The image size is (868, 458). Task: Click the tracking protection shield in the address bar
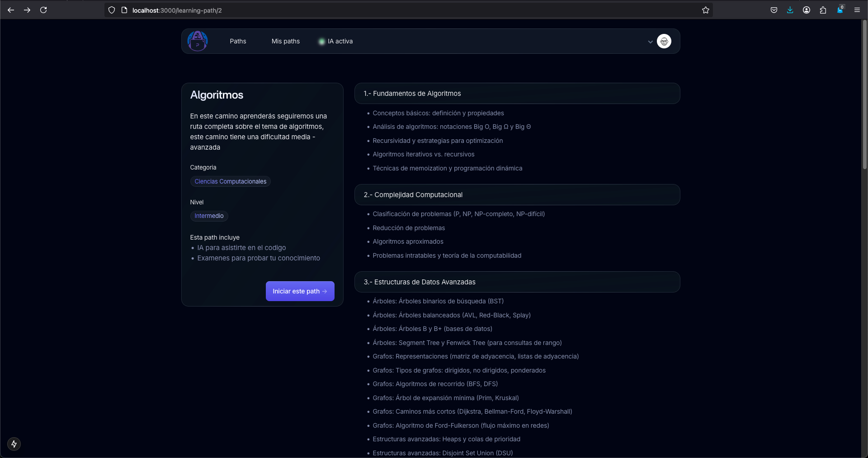[111, 10]
